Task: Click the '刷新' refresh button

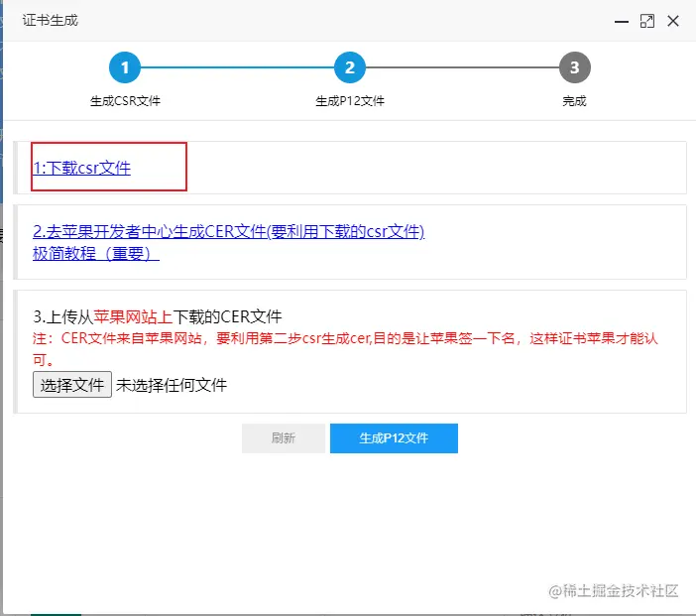Action: tap(284, 438)
